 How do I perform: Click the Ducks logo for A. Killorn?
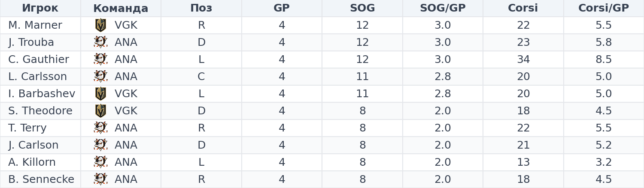(100, 162)
